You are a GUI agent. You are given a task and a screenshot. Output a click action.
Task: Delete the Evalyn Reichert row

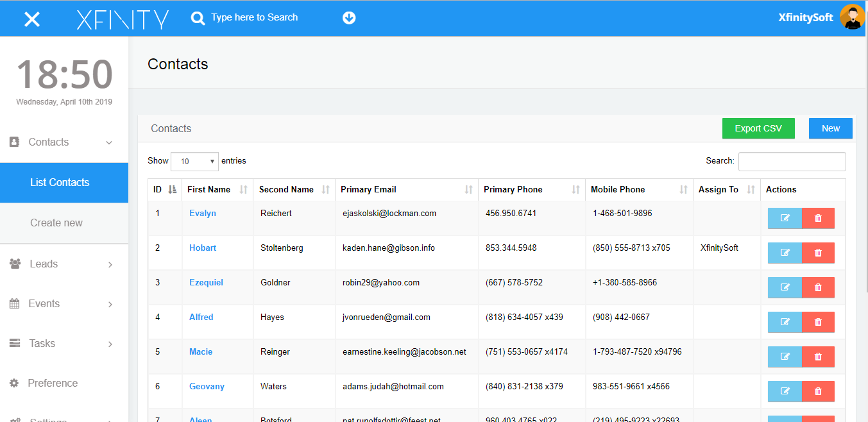coord(818,218)
